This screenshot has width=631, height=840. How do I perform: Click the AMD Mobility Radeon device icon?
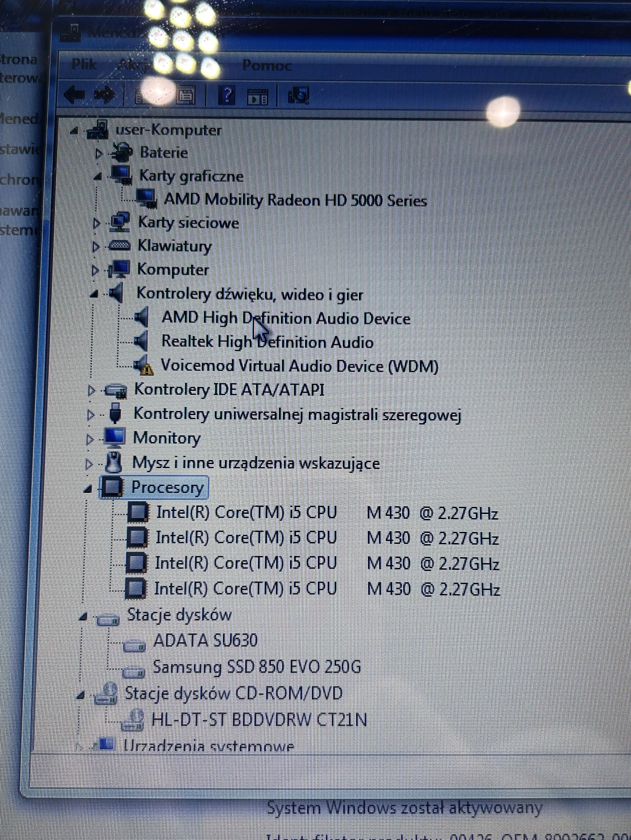(x=147, y=199)
